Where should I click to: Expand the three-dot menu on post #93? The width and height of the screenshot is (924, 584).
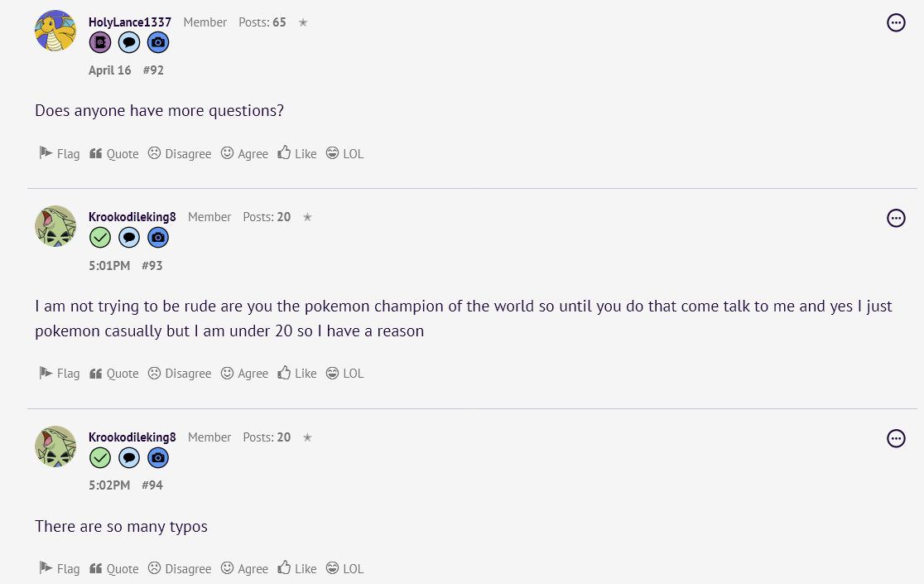click(896, 218)
